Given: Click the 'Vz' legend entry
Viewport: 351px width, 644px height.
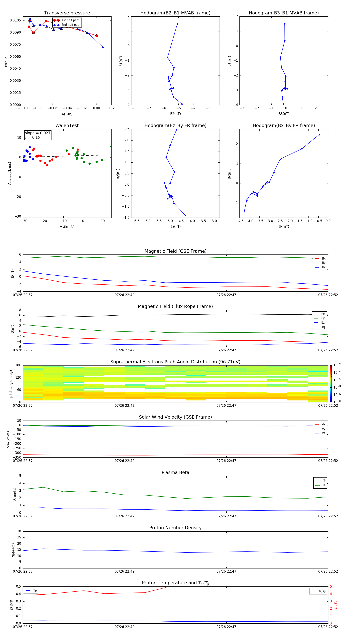Looking at the screenshot, I should [x=320, y=433].
